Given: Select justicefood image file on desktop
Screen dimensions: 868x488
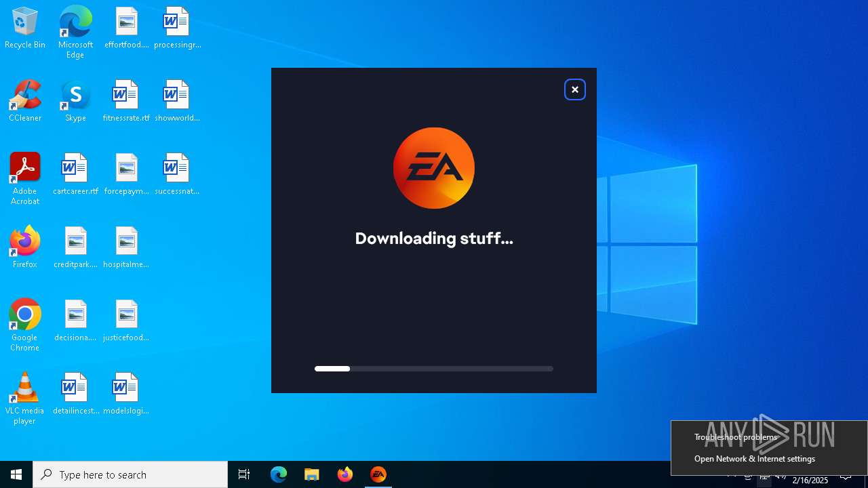Looking at the screenshot, I should (126, 321).
